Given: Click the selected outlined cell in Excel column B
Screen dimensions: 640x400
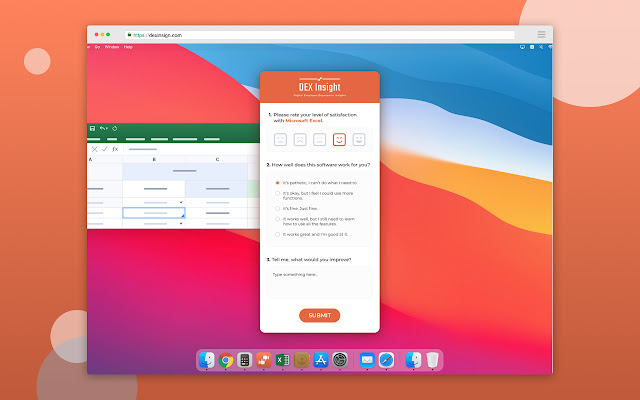Looking at the screenshot, I should (x=154, y=213).
